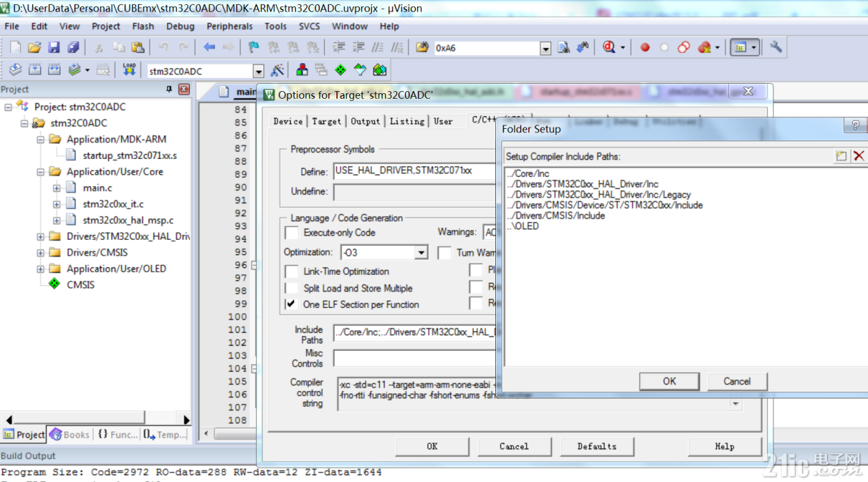Unindent the selected lines via the toolbar
This screenshot has height=482, width=868.
(x=358, y=47)
